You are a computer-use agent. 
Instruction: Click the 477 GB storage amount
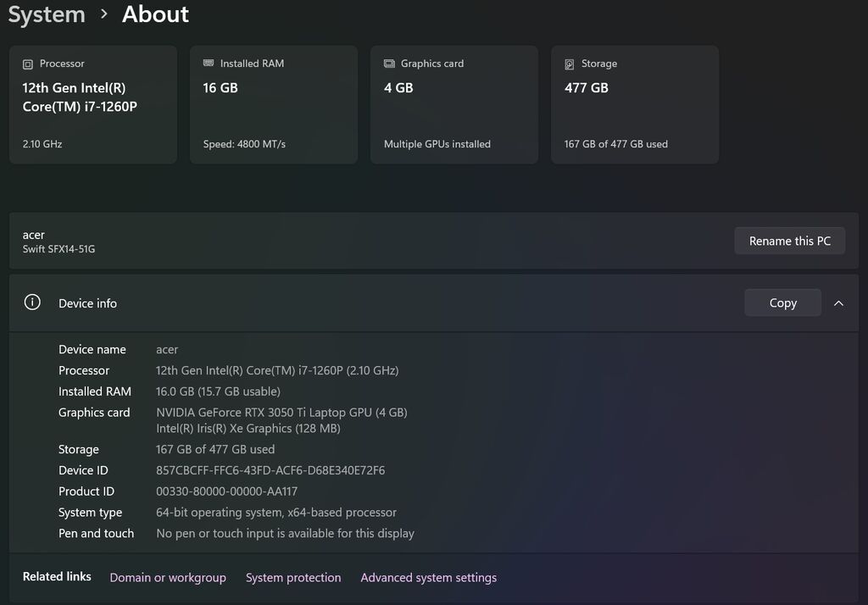pos(587,88)
